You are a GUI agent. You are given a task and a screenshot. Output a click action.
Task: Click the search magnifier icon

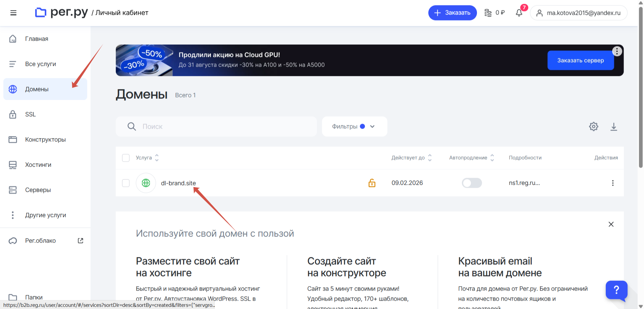131,127
